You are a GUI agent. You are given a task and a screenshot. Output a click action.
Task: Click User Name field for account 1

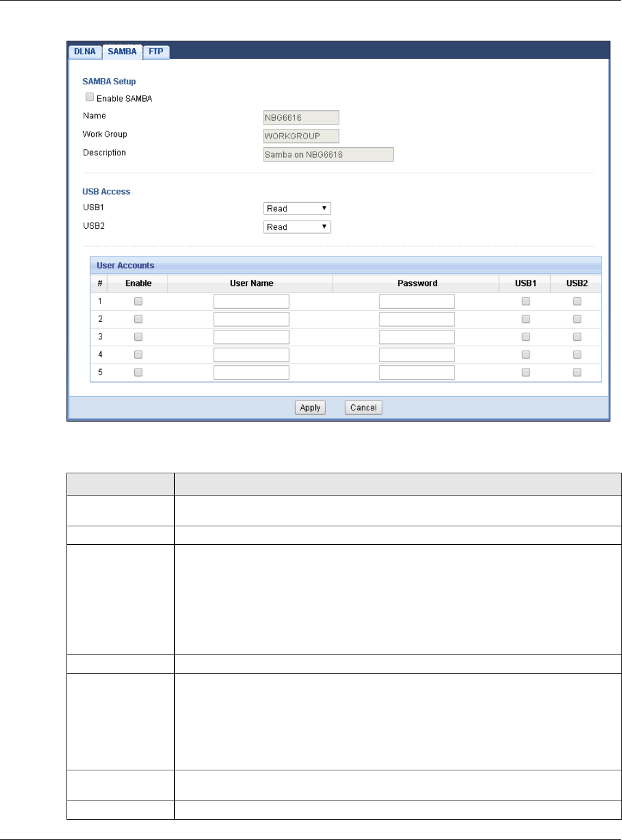(x=251, y=301)
